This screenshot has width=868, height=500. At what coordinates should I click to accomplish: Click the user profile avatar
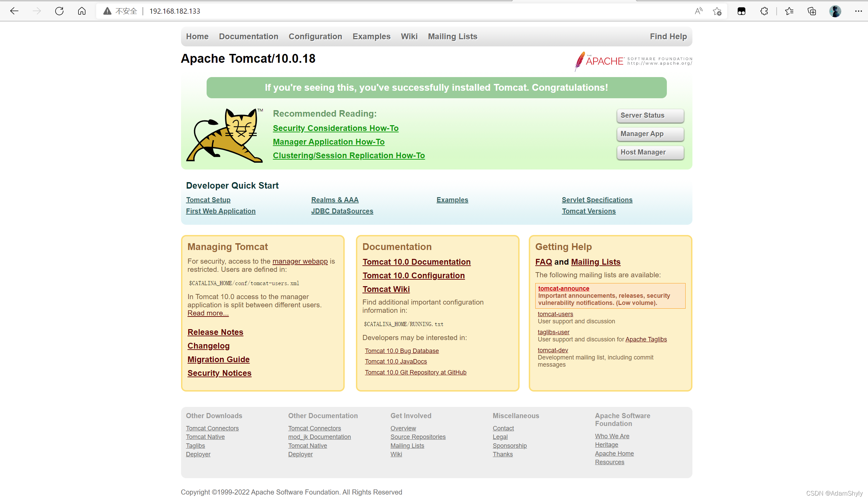835,11
